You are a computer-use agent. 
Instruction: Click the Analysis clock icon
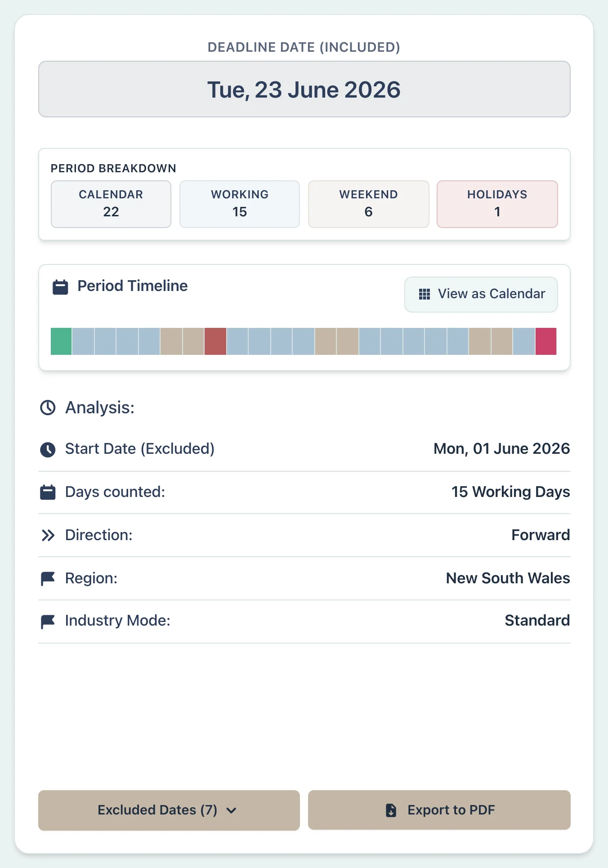pos(48,408)
